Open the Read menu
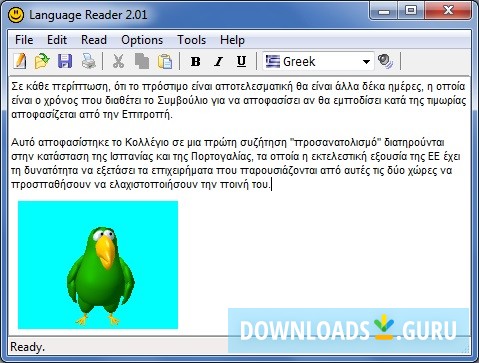479x363 pixels. tap(94, 40)
